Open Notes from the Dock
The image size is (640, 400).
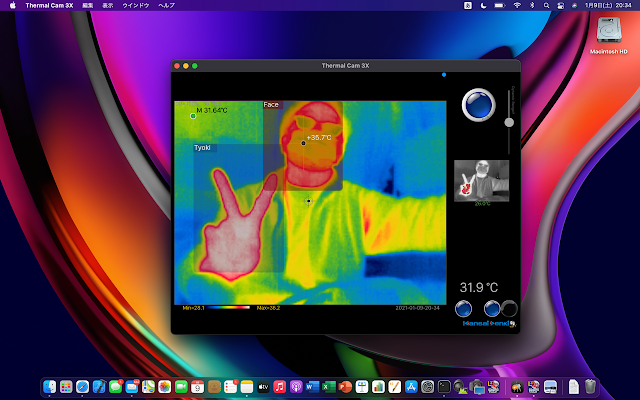coord(247,386)
